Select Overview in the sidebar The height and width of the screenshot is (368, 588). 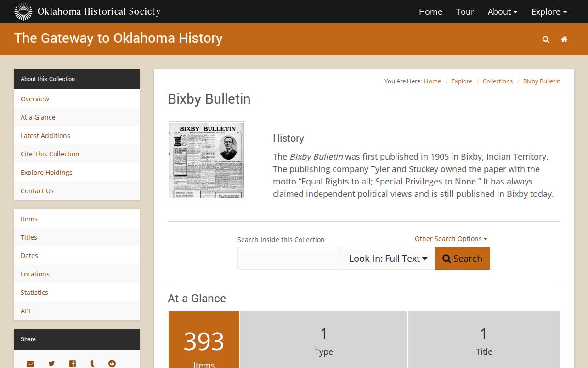(77, 99)
